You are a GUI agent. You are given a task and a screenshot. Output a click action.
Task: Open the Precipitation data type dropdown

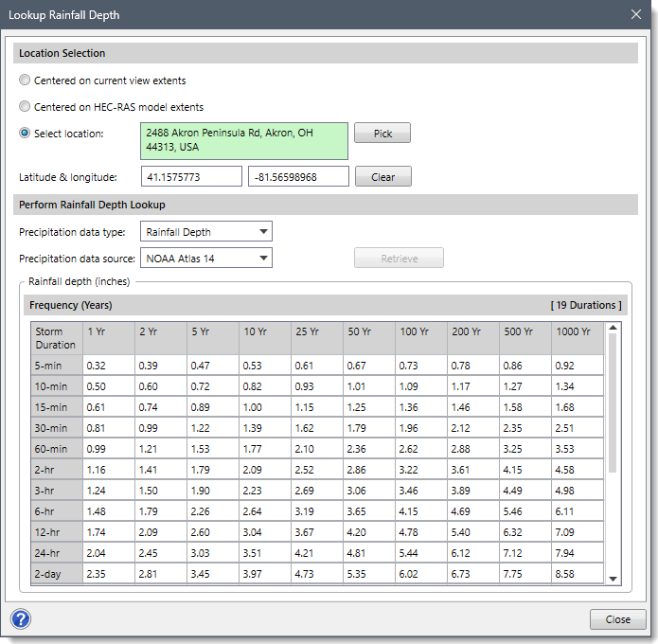point(206,232)
